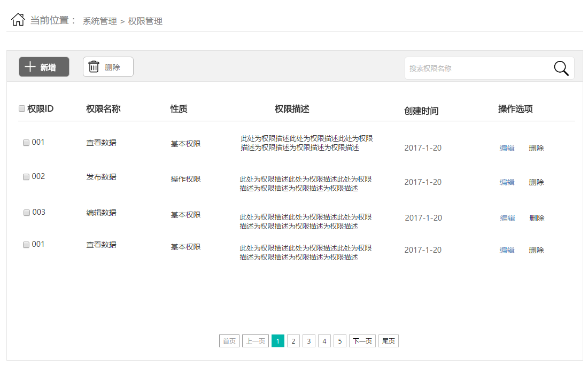Click the 性质 column header
588x366 pixels.
(x=179, y=109)
